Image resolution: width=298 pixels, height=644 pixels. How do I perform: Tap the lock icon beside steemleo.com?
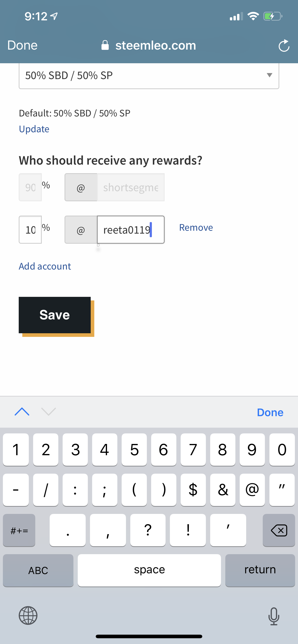pos(105,45)
